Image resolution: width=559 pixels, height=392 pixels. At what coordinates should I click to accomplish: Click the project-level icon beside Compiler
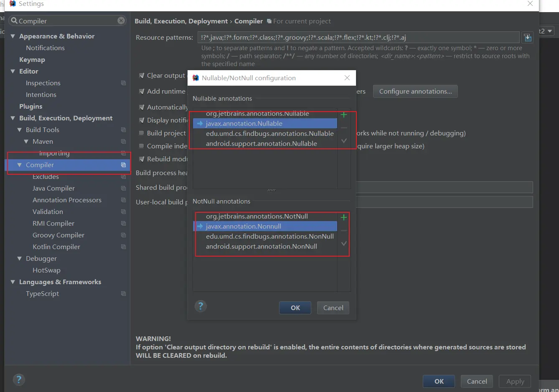tap(123, 165)
